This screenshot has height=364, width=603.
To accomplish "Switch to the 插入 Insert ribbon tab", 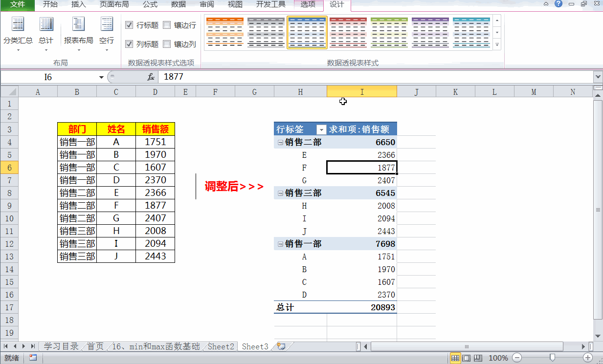I will 78,5.
